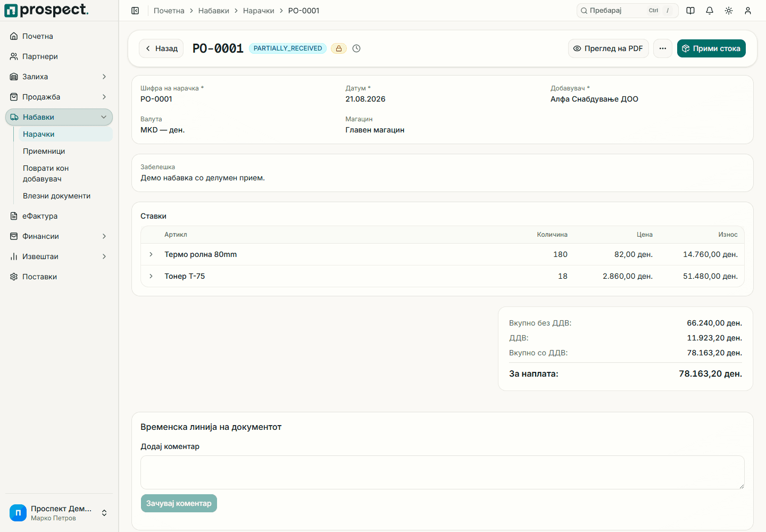Click the Залиха warehouse icon

[x=14, y=77]
